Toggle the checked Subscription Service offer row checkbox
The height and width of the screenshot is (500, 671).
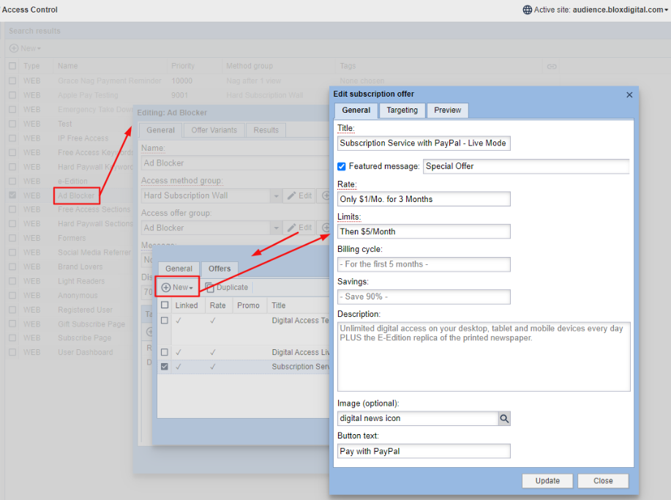point(165,367)
